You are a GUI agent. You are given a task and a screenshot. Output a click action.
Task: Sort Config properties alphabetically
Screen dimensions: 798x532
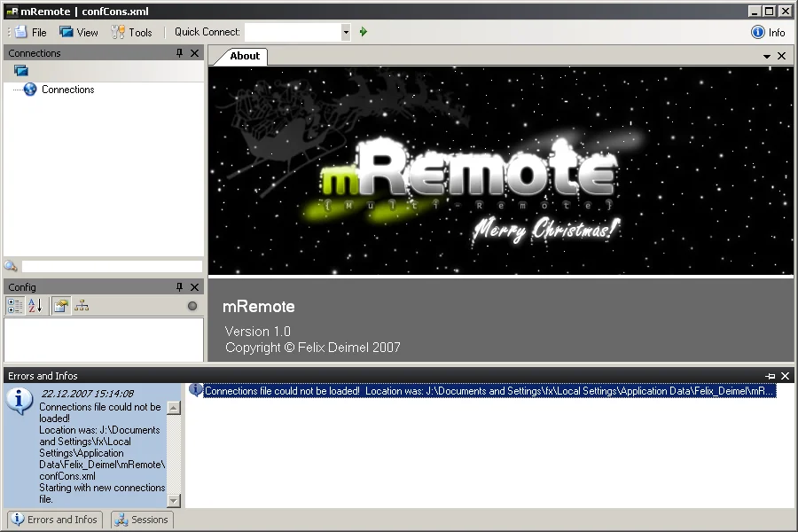tap(35, 306)
